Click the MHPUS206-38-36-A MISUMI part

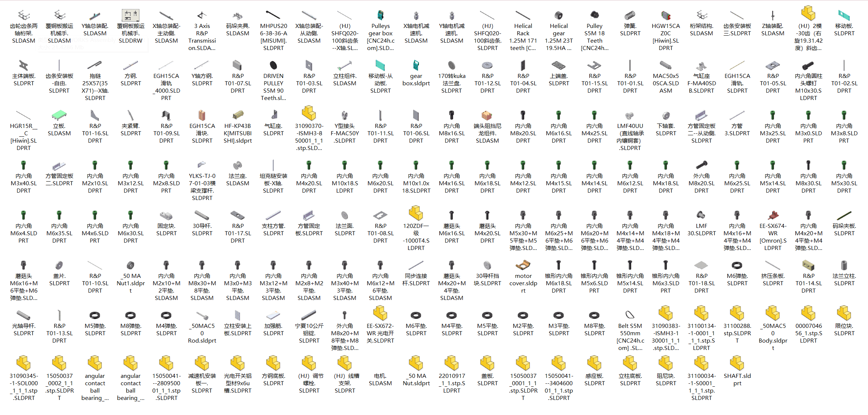(273, 30)
